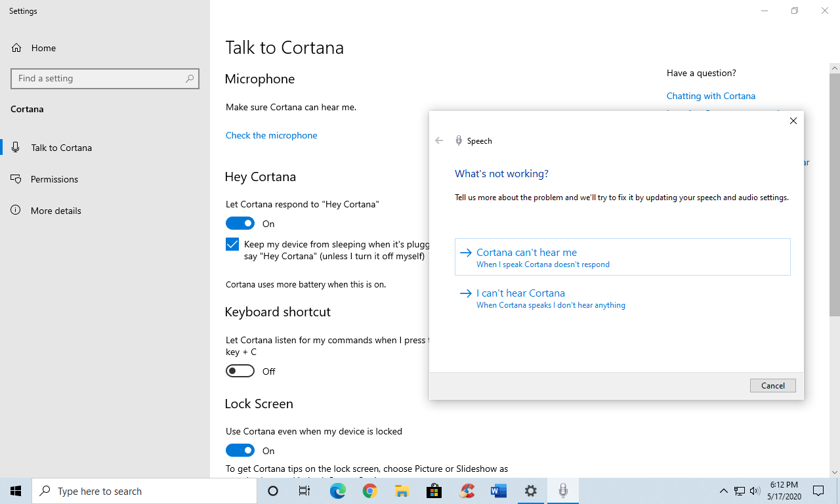Choose I can't hear Cortana option
The width and height of the screenshot is (840, 504).
(622, 298)
